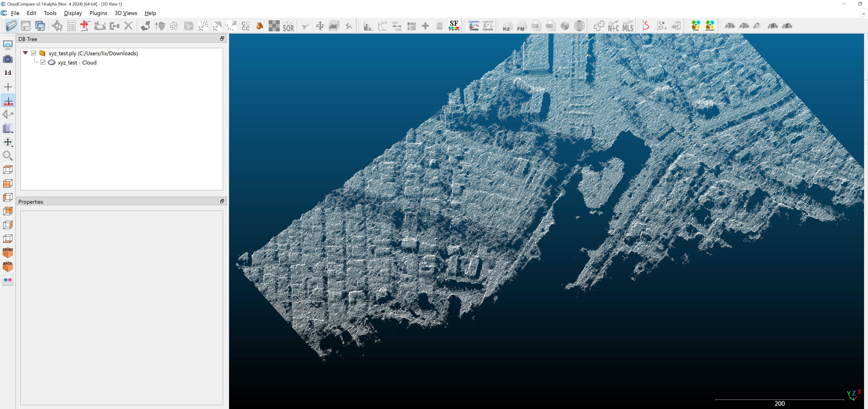868x409 pixels.
Task: Click the SF scalar field icon
Action: 454,26
